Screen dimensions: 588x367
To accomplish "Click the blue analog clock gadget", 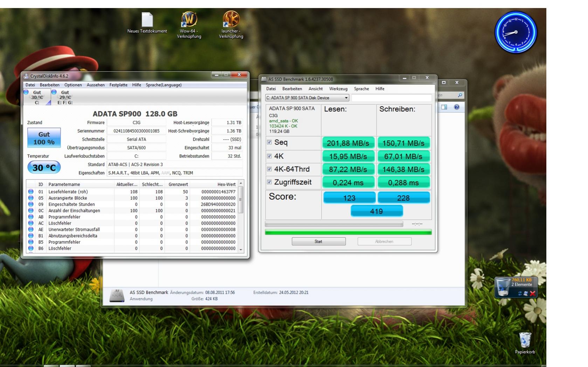I will point(516,32).
